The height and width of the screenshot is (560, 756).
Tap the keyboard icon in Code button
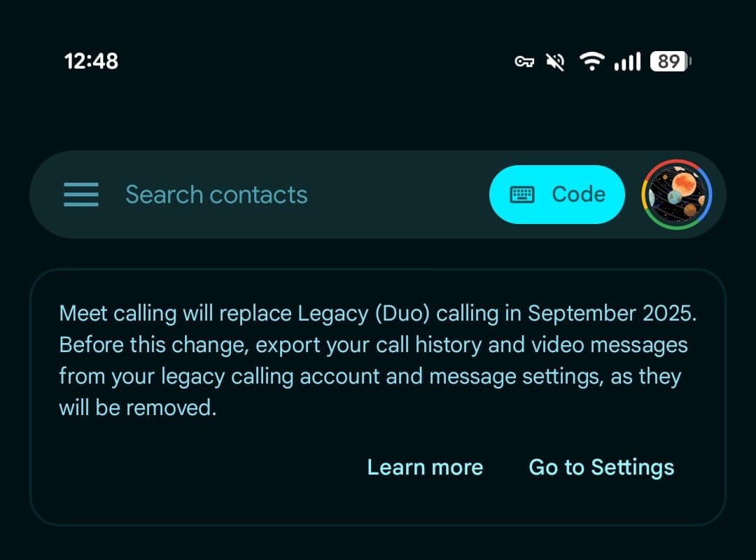521,195
